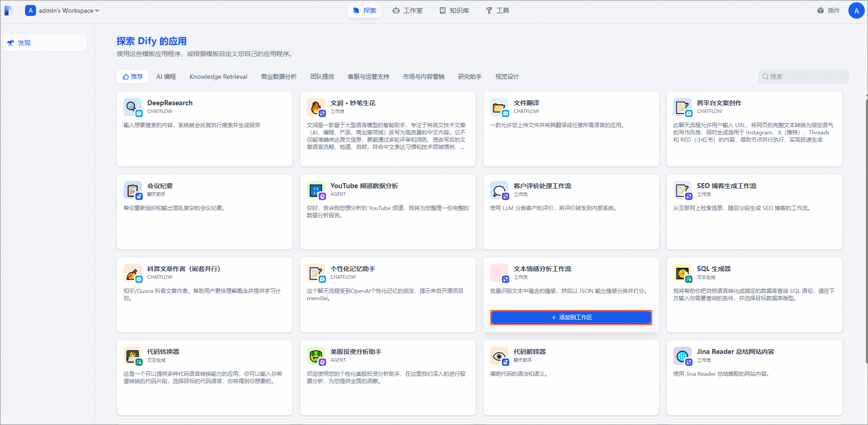The height and width of the screenshot is (425, 868).
Task: Click the 文润·妙笔生花 app icon
Action: [x=315, y=107]
